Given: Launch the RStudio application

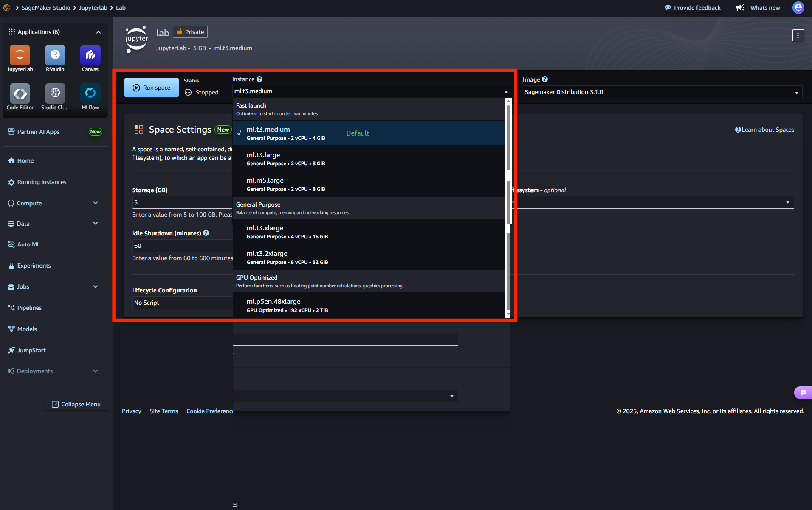Looking at the screenshot, I should [x=55, y=55].
